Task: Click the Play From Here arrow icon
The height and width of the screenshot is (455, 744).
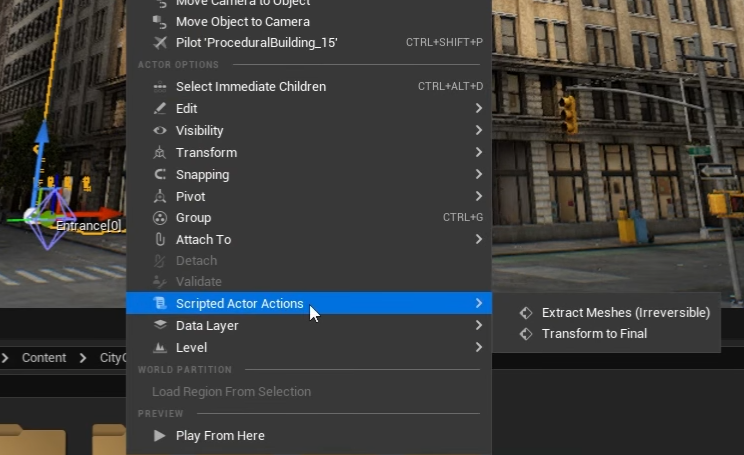Action: tap(159, 436)
